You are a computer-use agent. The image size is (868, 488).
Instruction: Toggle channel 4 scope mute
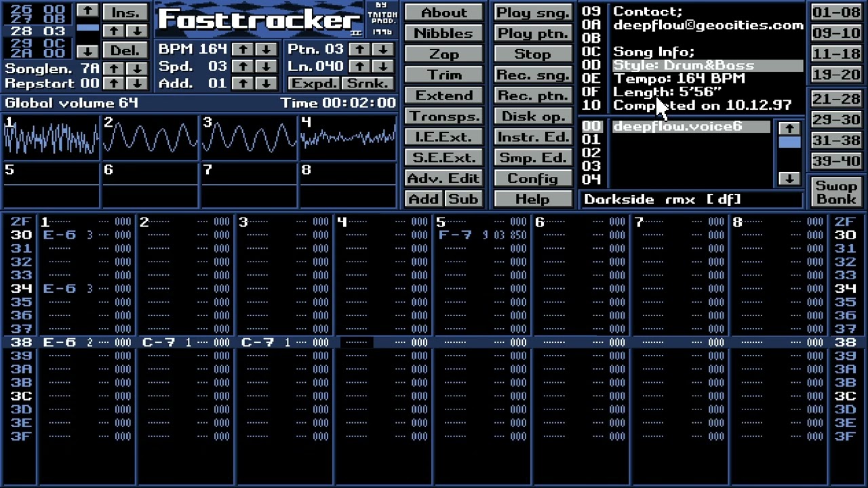pos(348,138)
